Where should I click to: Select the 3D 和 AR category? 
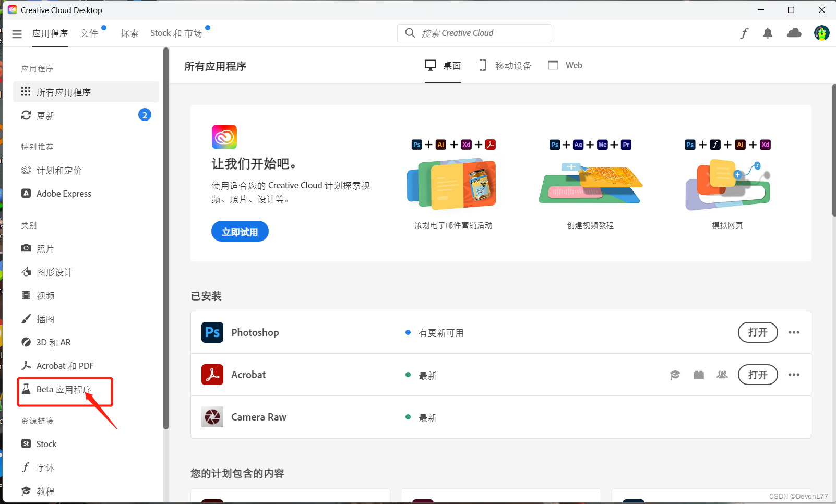86,342
